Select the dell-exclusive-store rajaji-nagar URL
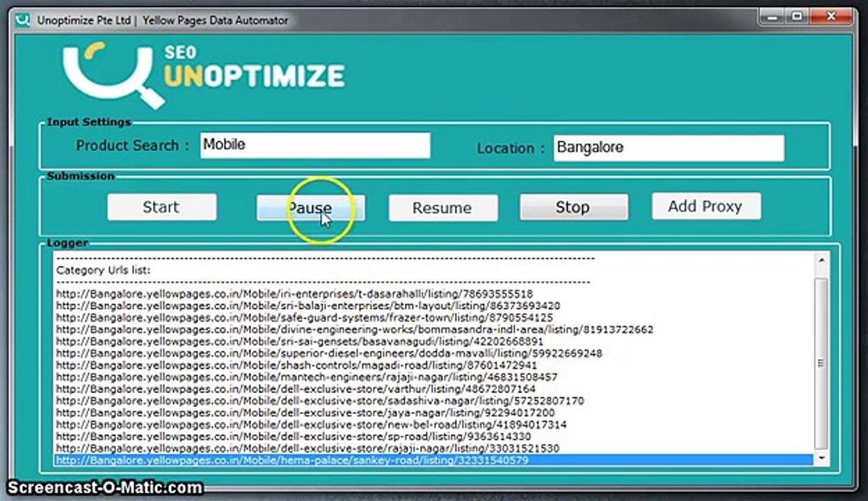 coord(307,448)
